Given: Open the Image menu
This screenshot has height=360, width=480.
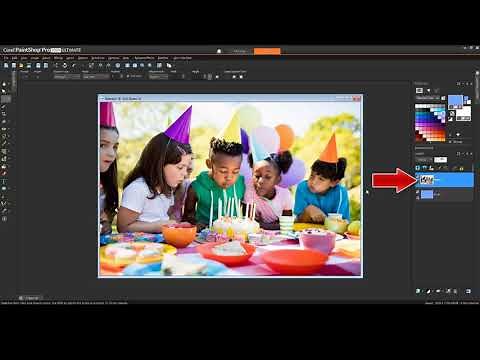Looking at the screenshot, I should (35, 58).
